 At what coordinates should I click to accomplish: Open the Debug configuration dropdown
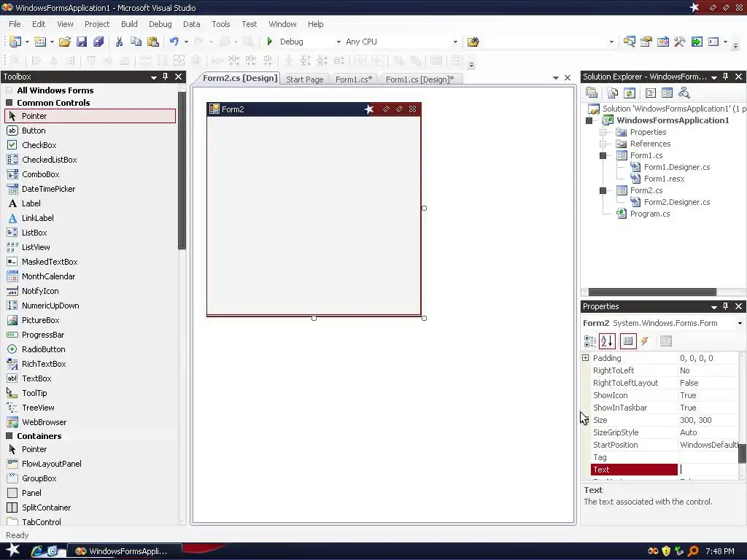[338, 42]
